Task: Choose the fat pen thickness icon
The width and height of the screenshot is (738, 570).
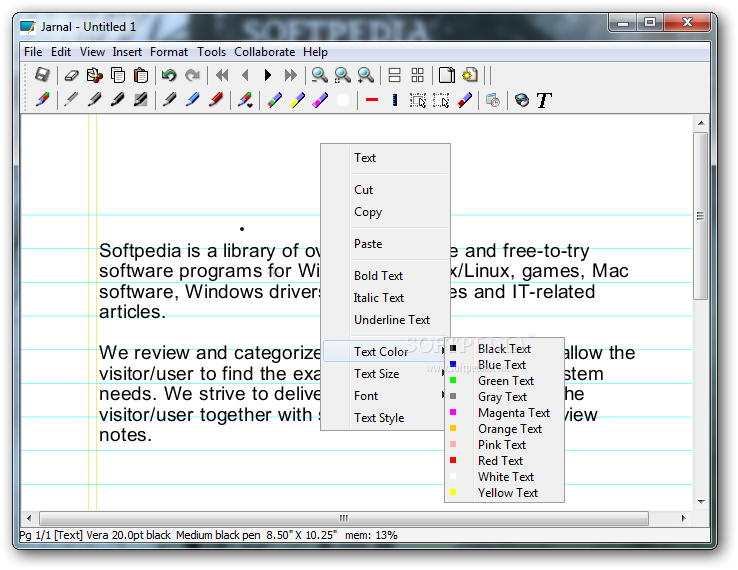Action: (x=141, y=100)
